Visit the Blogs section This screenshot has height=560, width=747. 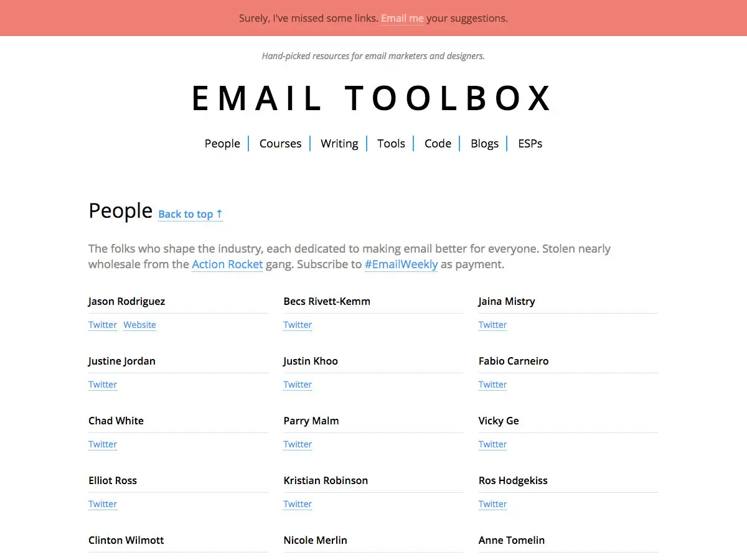click(484, 143)
